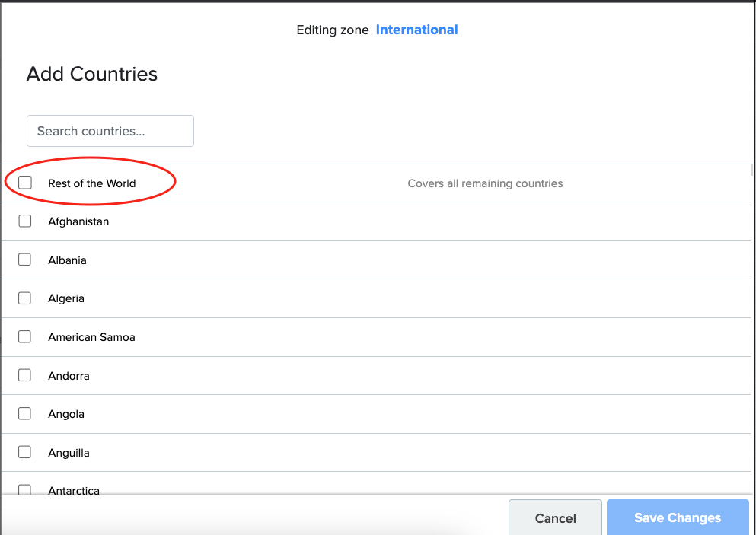This screenshot has width=756, height=535.
Task: Click the Afghanistan country label
Action: (x=78, y=221)
